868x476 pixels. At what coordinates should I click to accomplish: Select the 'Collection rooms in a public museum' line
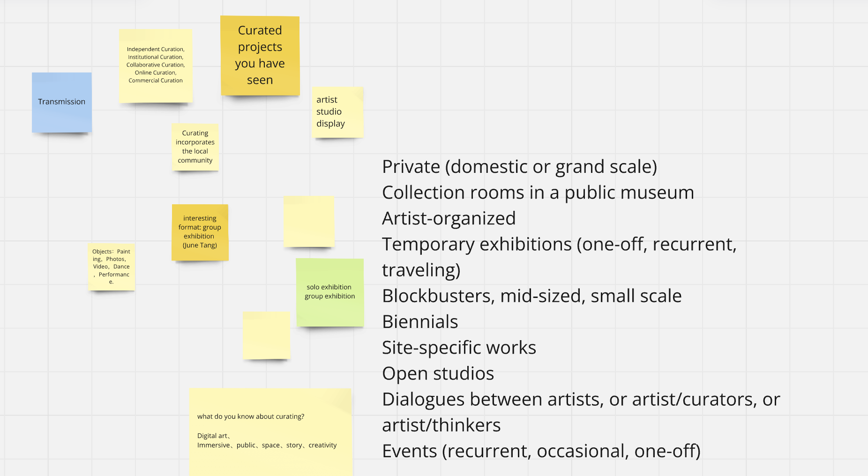click(x=538, y=193)
